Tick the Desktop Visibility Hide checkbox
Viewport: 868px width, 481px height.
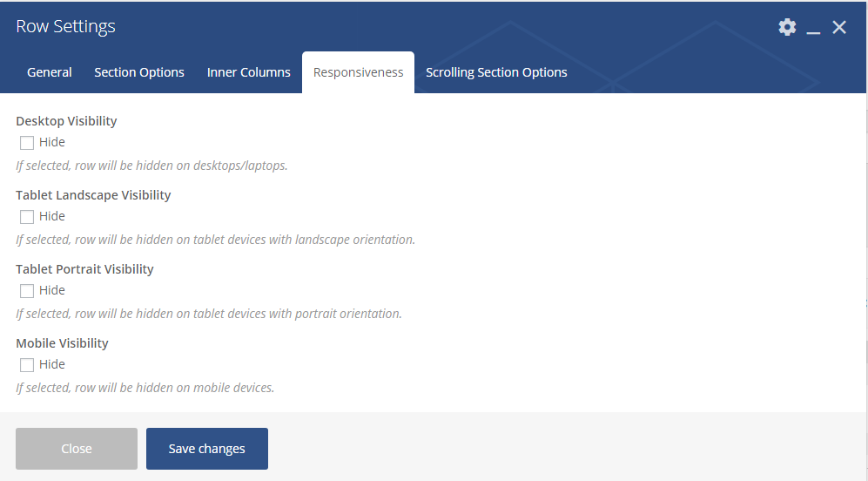27,143
